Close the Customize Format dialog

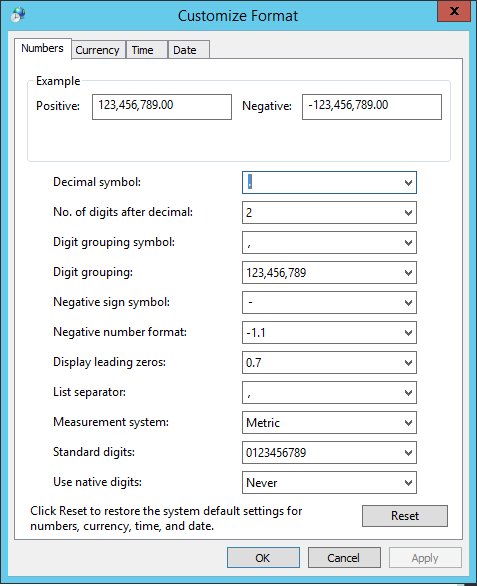click(454, 11)
